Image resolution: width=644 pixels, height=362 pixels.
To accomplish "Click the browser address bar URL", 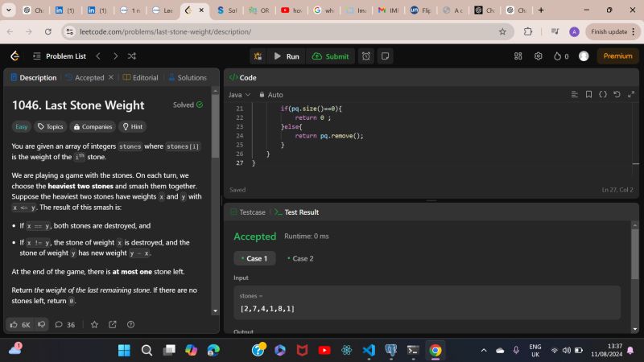I will 165,31.
